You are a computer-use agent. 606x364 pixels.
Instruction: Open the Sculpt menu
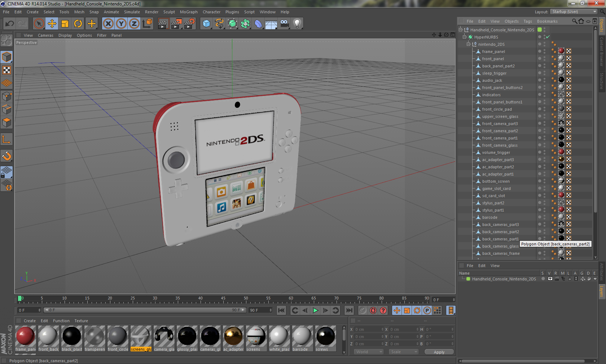169,12
